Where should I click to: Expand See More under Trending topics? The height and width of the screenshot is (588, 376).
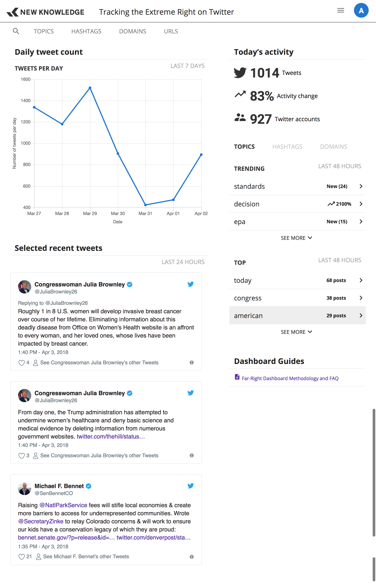[296, 238]
